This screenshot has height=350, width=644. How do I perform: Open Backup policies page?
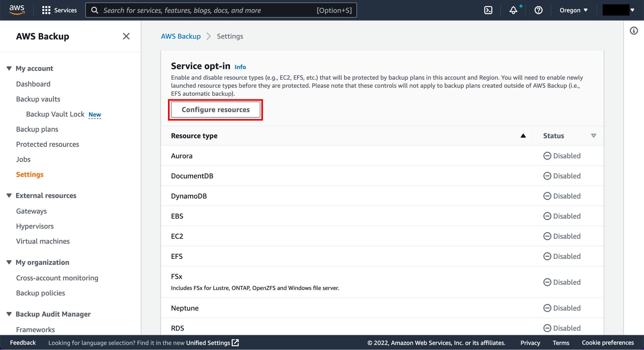(x=41, y=293)
